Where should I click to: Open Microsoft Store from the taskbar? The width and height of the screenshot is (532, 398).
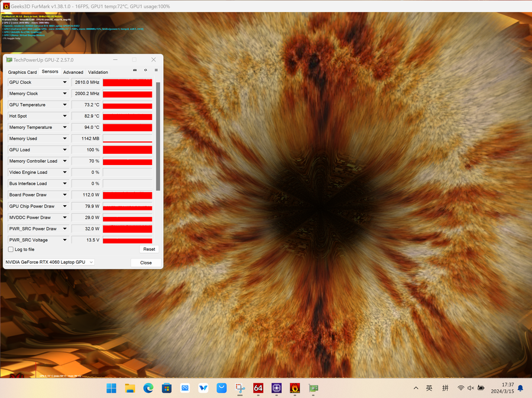pyautogui.click(x=167, y=388)
